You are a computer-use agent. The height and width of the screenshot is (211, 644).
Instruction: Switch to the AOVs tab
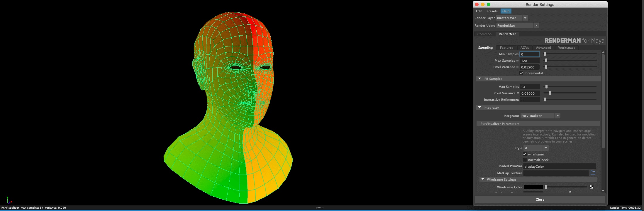pyautogui.click(x=525, y=48)
